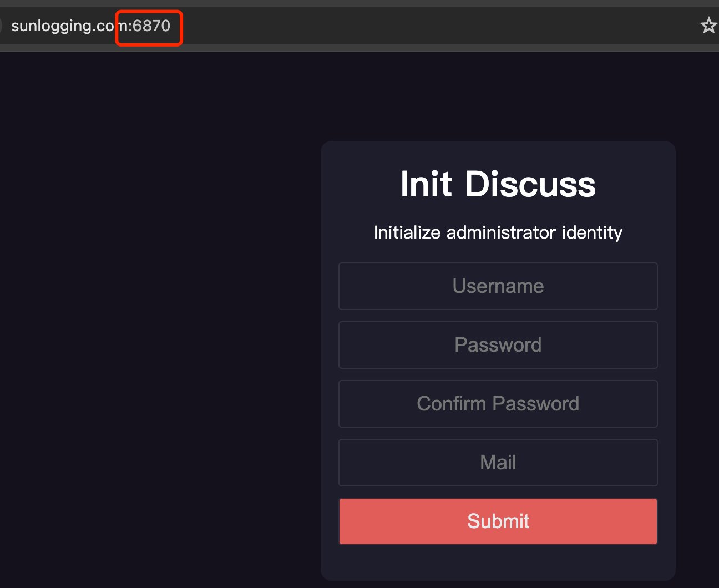Bookmark this page with the star icon
This screenshot has width=719, height=588.
(708, 26)
